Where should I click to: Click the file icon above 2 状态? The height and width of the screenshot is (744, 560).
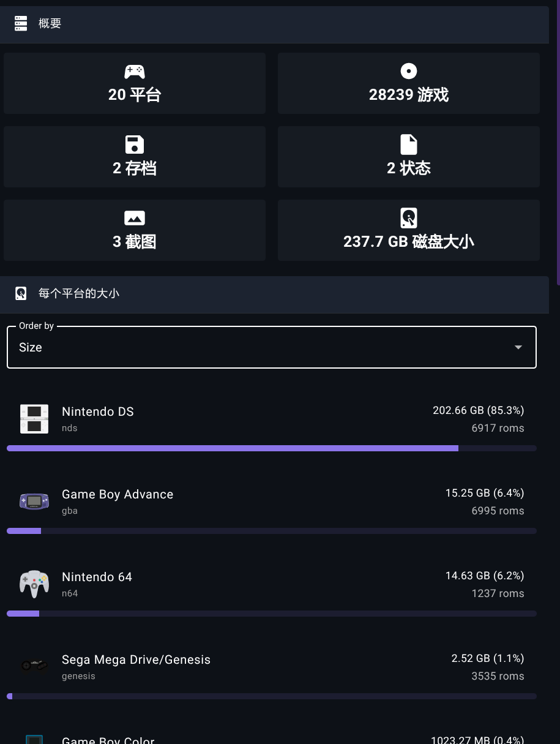point(409,145)
